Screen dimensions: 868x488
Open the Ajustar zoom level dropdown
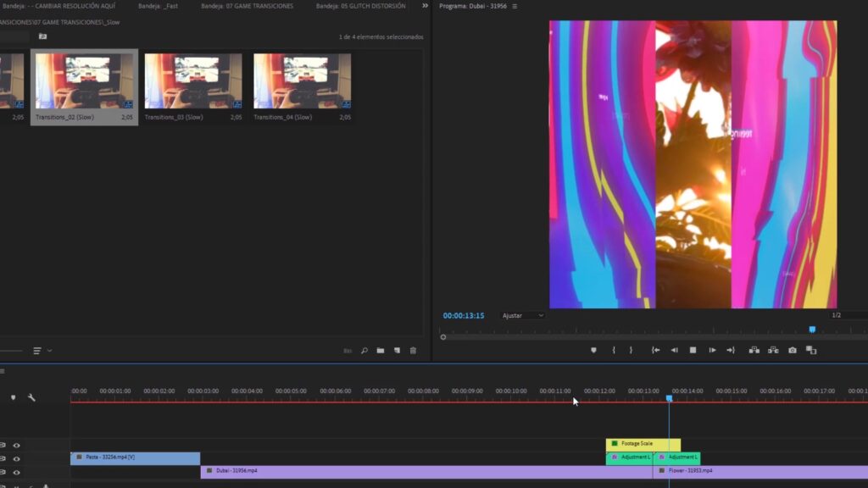coord(522,315)
